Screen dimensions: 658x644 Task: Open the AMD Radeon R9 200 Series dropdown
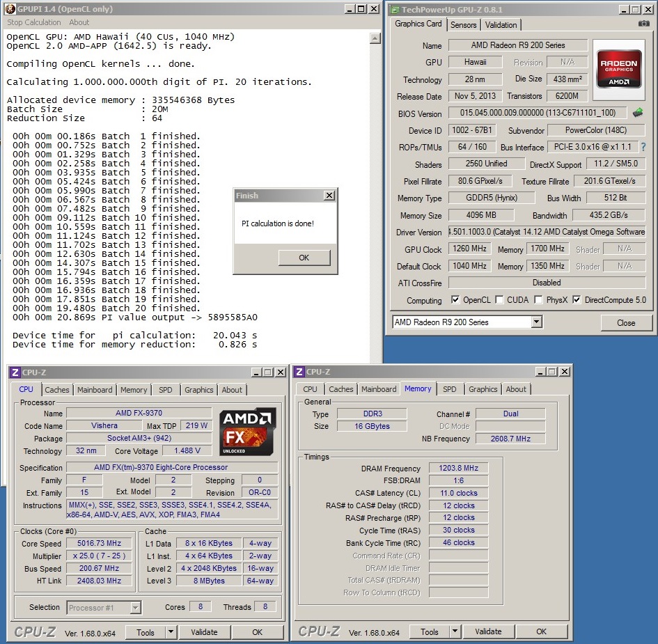[x=536, y=322]
